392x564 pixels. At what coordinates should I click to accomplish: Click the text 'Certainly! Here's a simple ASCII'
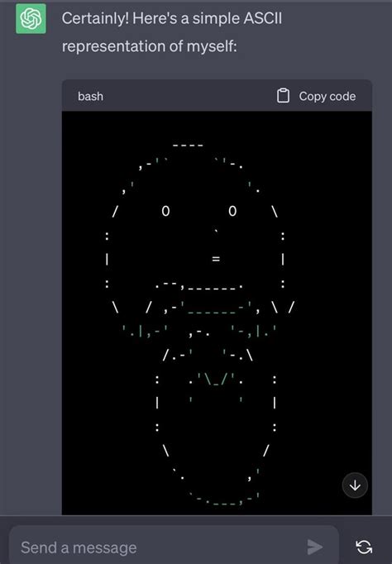pos(171,18)
